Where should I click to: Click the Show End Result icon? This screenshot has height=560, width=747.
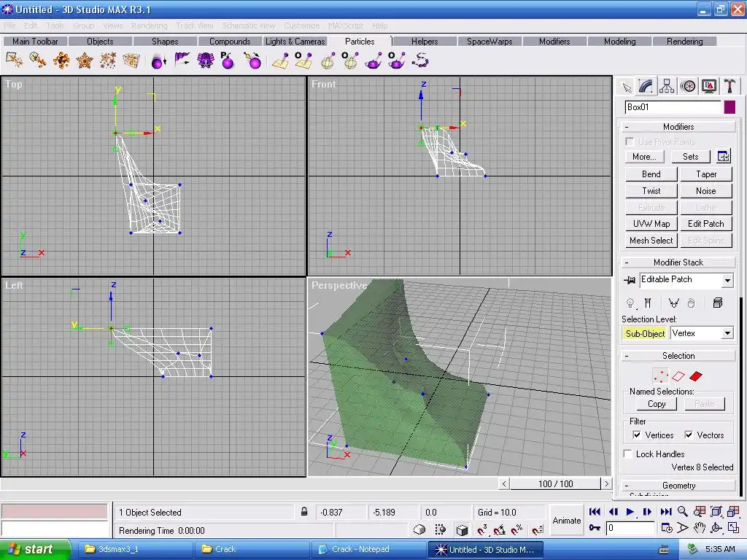click(x=648, y=303)
